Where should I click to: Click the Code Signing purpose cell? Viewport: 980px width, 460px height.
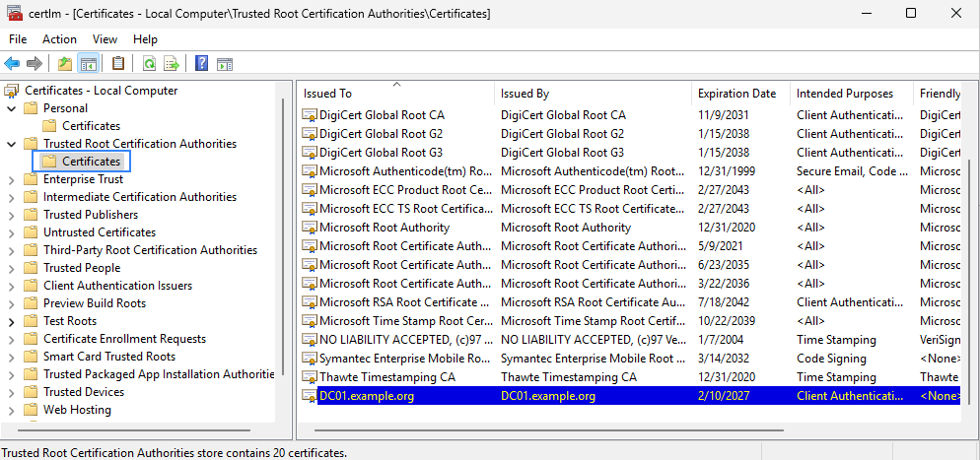pos(831,359)
